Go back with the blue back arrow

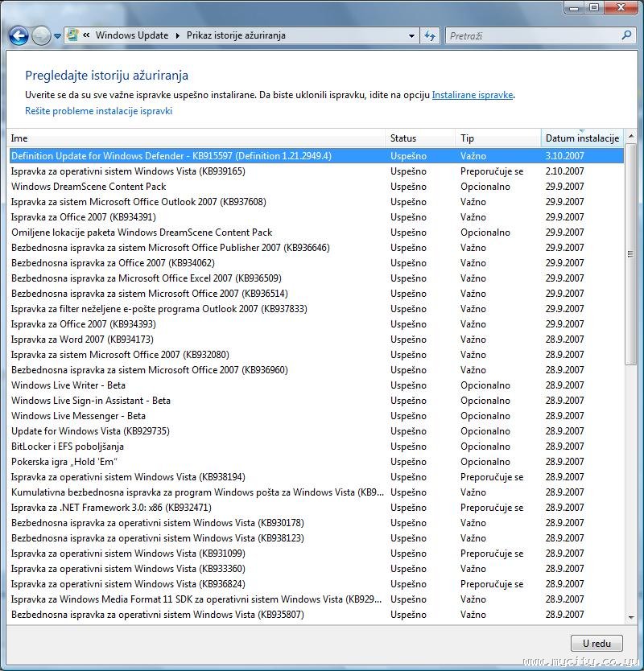(x=19, y=35)
